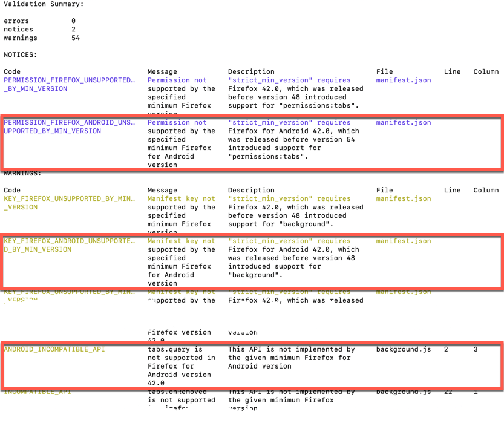Select the warnings count of 54

click(74, 38)
